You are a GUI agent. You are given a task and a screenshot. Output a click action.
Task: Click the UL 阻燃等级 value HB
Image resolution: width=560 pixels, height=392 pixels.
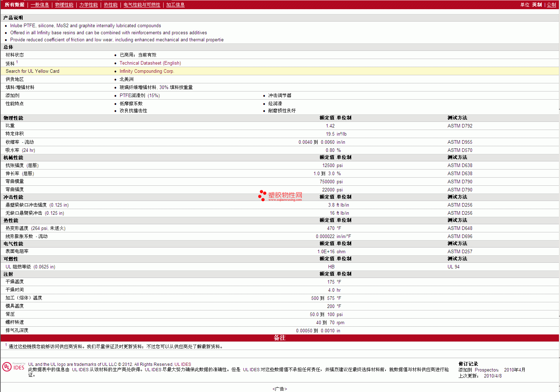331,267
